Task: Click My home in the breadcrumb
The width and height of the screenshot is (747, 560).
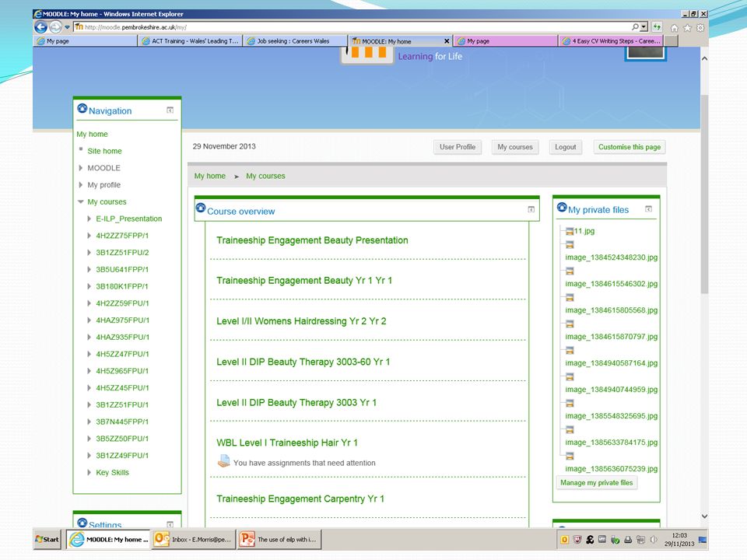Action: [209, 177]
